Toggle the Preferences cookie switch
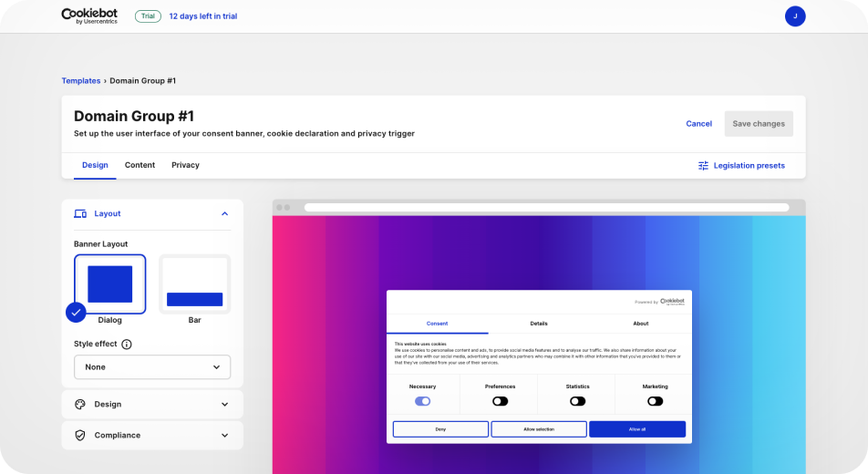Image resolution: width=868 pixels, height=474 pixels. pos(500,401)
